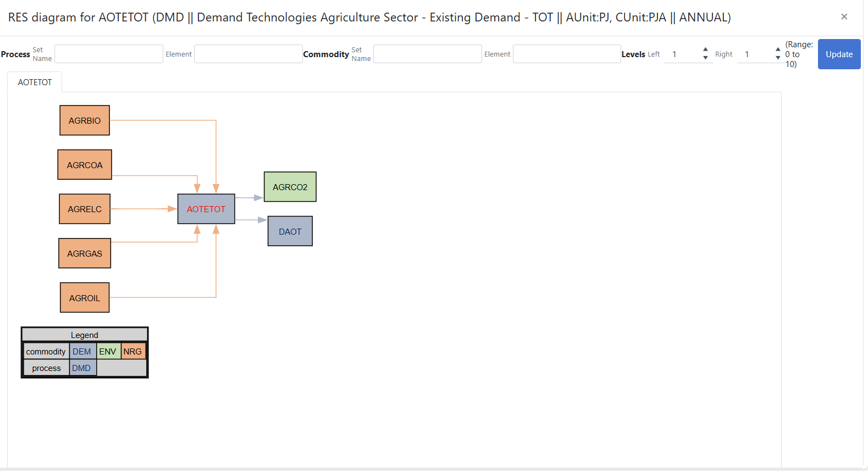Increase the Levels Right value
This screenshot has width=868, height=471.
(778, 49)
